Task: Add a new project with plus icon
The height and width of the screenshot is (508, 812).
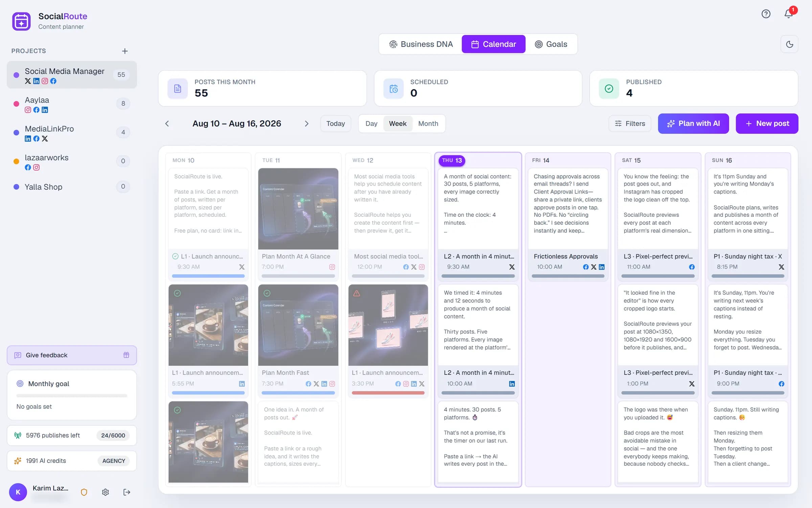Action: point(125,51)
